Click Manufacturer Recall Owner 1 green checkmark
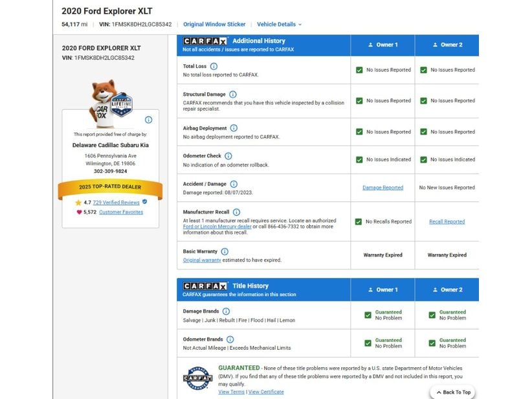 pyautogui.click(x=359, y=222)
